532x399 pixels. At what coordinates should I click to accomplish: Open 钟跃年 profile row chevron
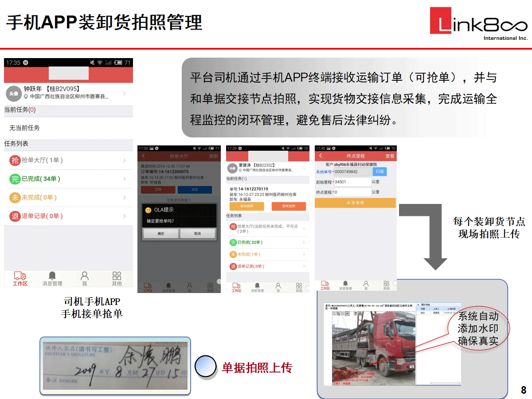(125, 94)
